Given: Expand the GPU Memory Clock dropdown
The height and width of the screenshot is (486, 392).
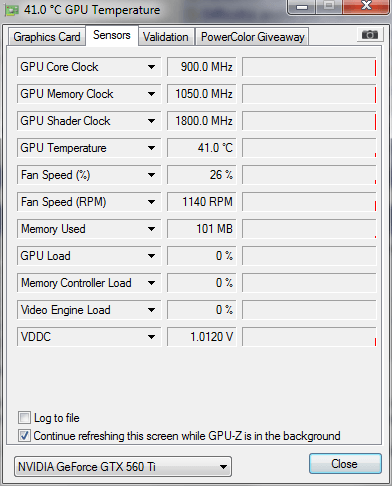Looking at the screenshot, I should [151, 94].
